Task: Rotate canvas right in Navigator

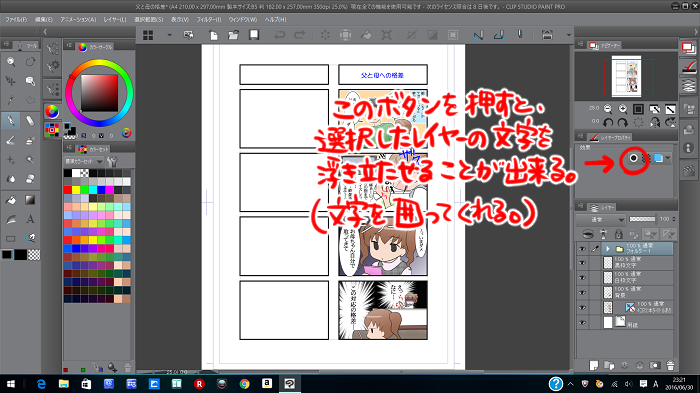Action: click(623, 122)
